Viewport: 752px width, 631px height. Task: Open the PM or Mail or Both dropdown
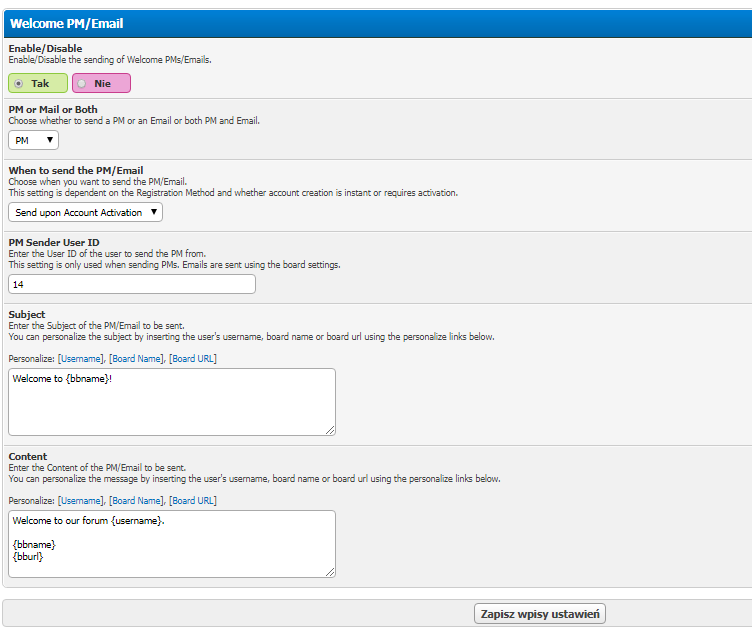pos(34,140)
